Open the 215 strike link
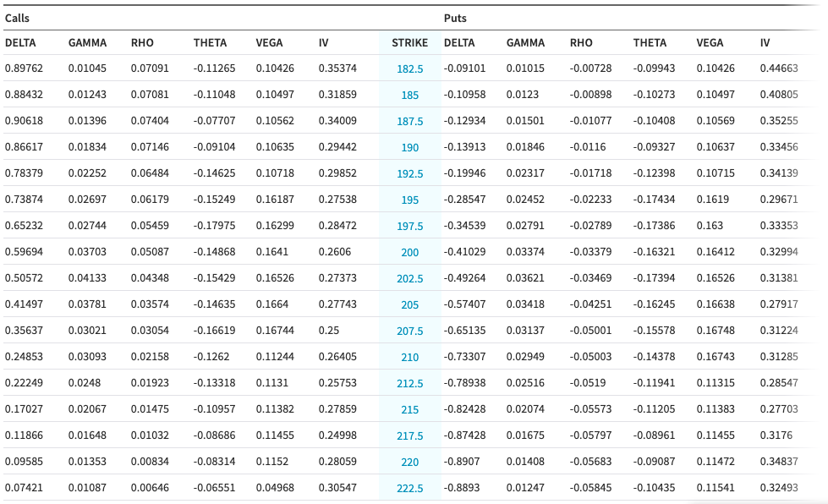 [410, 409]
